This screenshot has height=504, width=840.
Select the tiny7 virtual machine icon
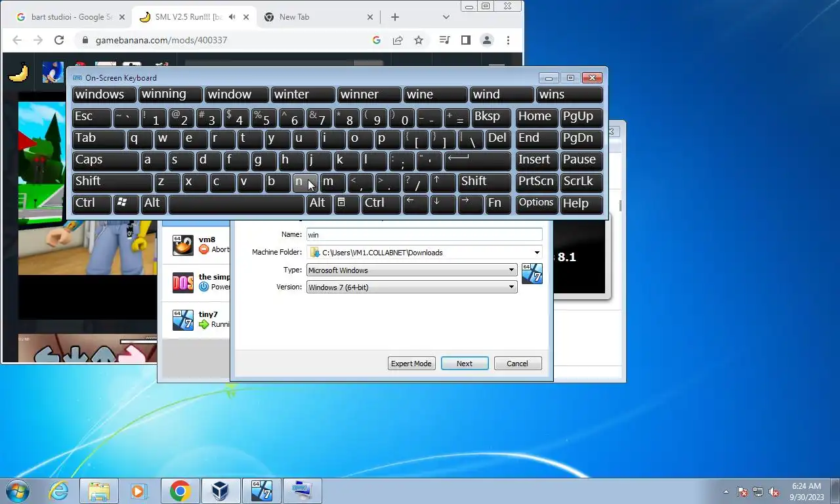click(183, 320)
